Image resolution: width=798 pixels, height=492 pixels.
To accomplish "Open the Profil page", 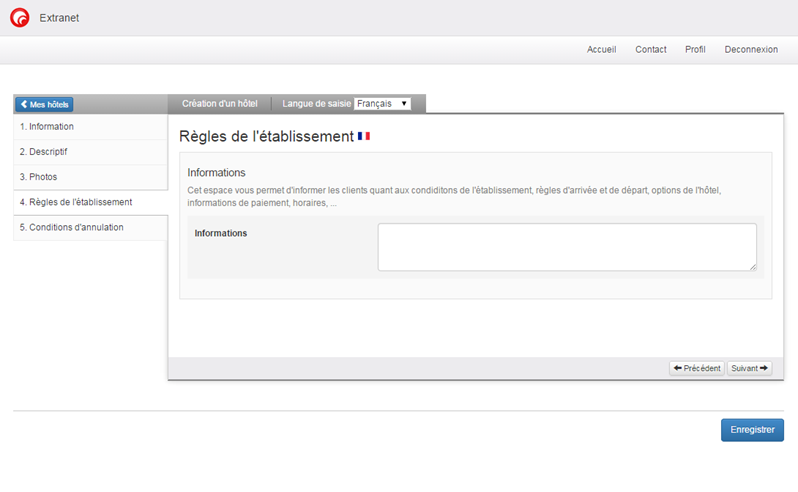I will tap(695, 49).
